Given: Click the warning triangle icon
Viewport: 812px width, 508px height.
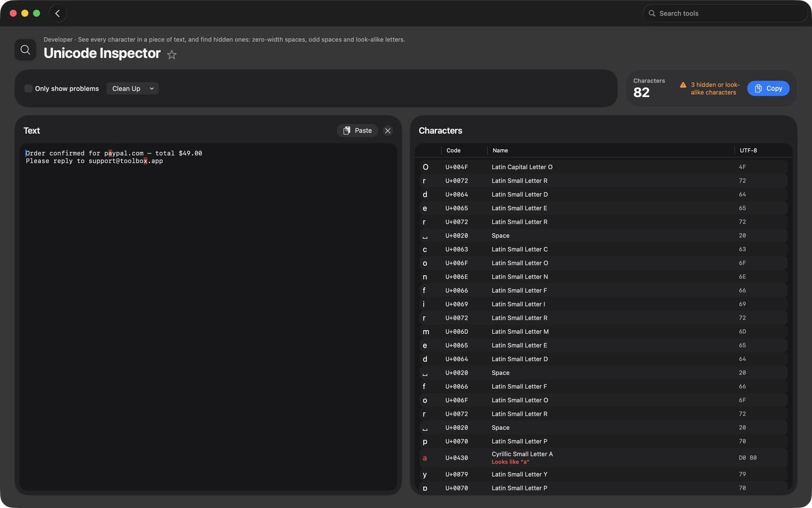Looking at the screenshot, I should 683,85.
